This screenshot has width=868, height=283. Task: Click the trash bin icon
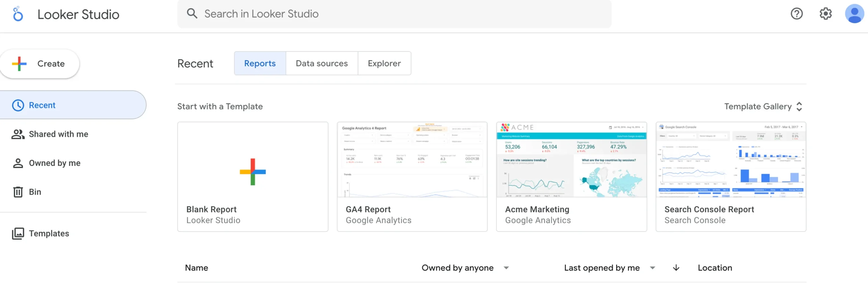[x=18, y=192]
